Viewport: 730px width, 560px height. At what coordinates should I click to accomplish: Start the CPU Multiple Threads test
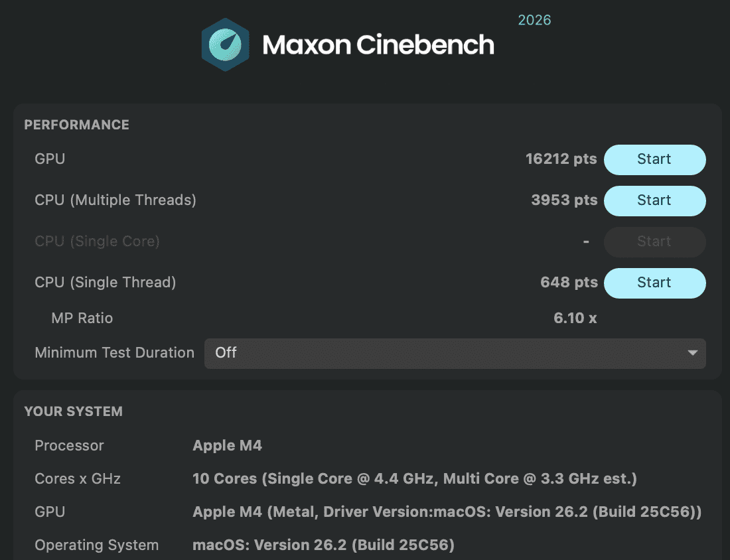[x=654, y=200]
